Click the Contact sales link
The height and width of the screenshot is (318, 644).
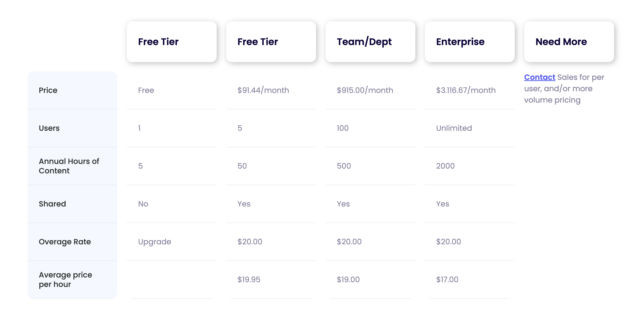(x=540, y=77)
